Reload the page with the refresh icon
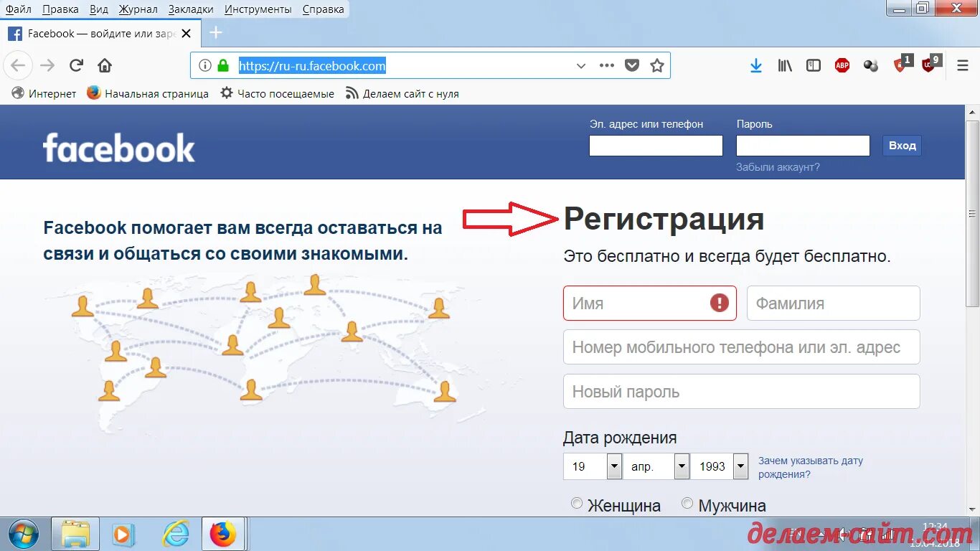The height and width of the screenshot is (551, 980). 76,65
